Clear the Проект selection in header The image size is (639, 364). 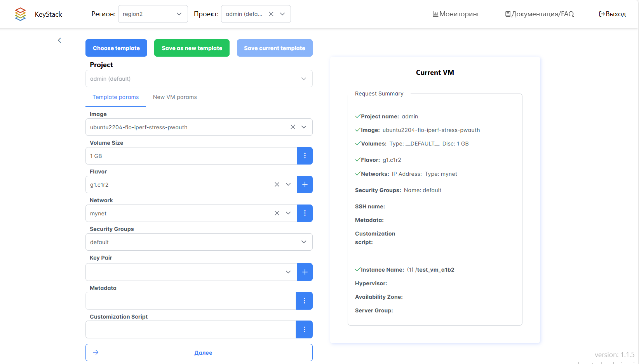coord(271,14)
